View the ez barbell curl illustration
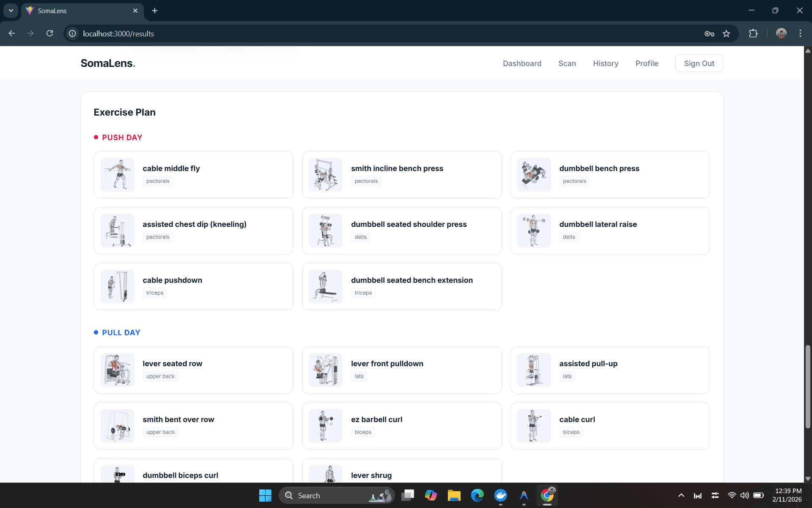This screenshot has height=508, width=812. 326,426
